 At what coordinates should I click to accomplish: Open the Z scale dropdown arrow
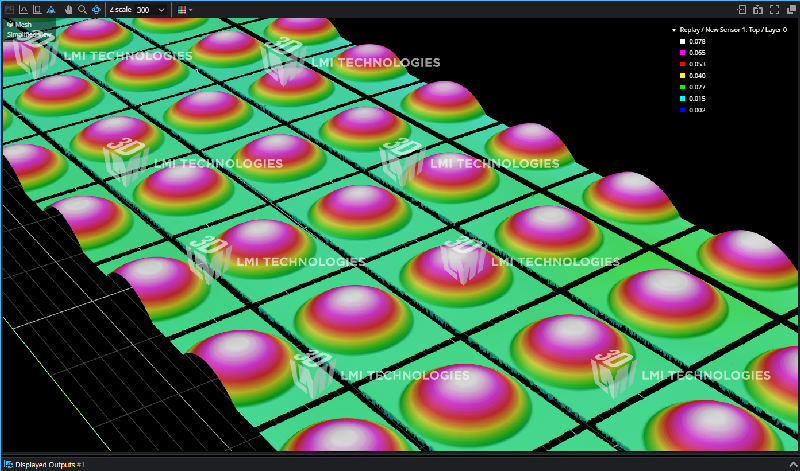pyautogui.click(x=162, y=10)
